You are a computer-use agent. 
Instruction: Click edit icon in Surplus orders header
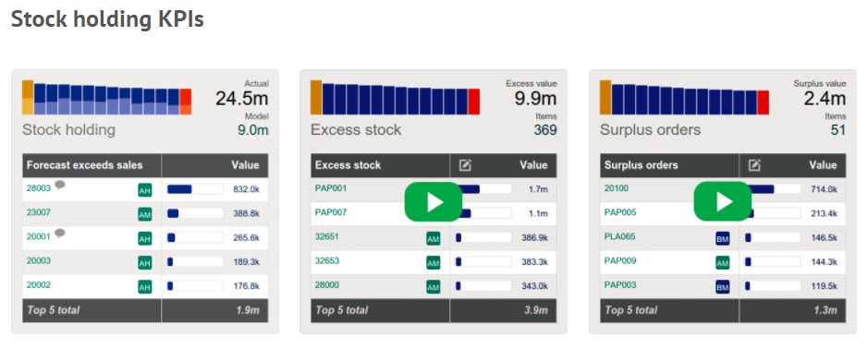click(754, 165)
